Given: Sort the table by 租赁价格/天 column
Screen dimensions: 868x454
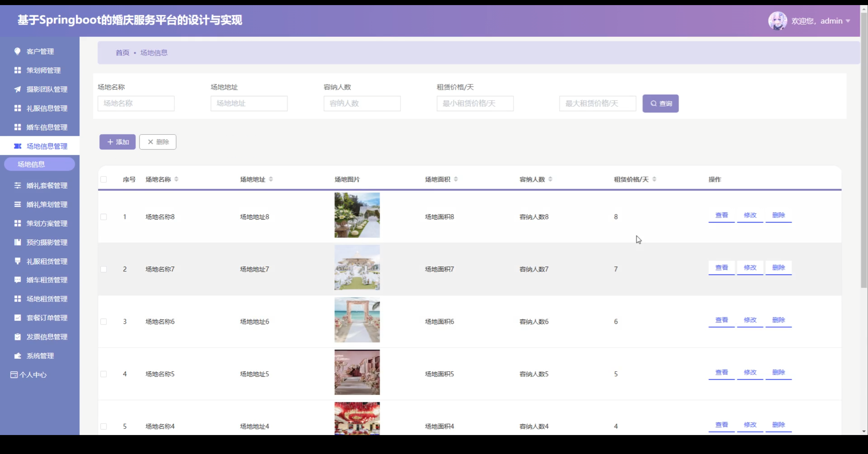Looking at the screenshot, I should [x=654, y=179].
